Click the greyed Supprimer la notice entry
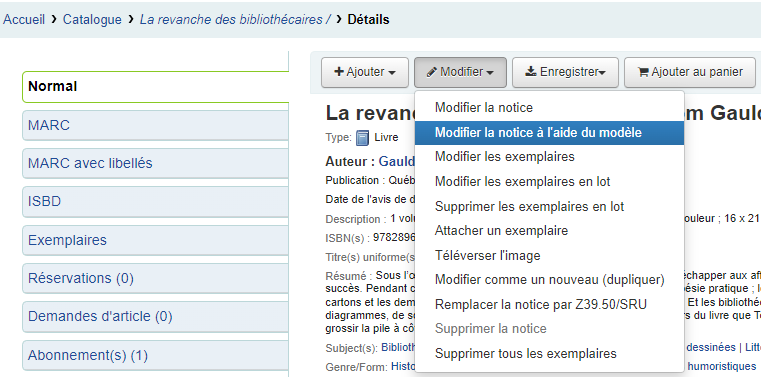This screenshot has height=377, width=761. coord(549,329)
